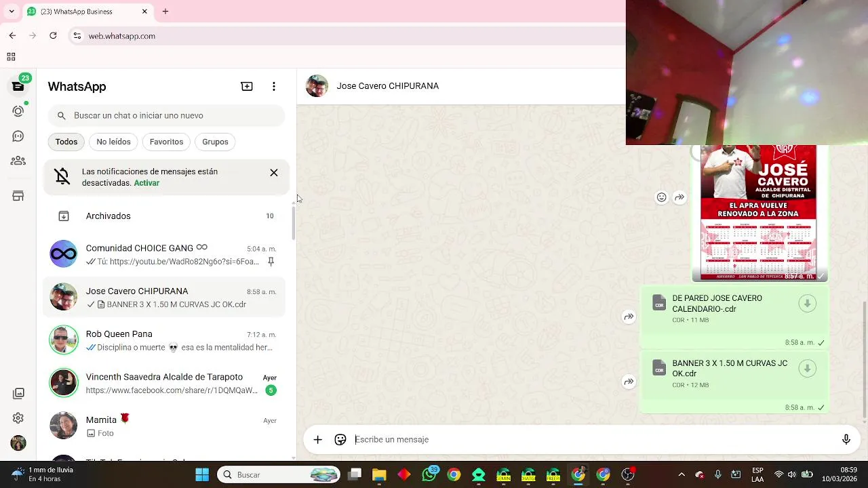Download DE PARED JOSE CAVERO CALENDARIO file
868x488 pixels.
point(807,304)
